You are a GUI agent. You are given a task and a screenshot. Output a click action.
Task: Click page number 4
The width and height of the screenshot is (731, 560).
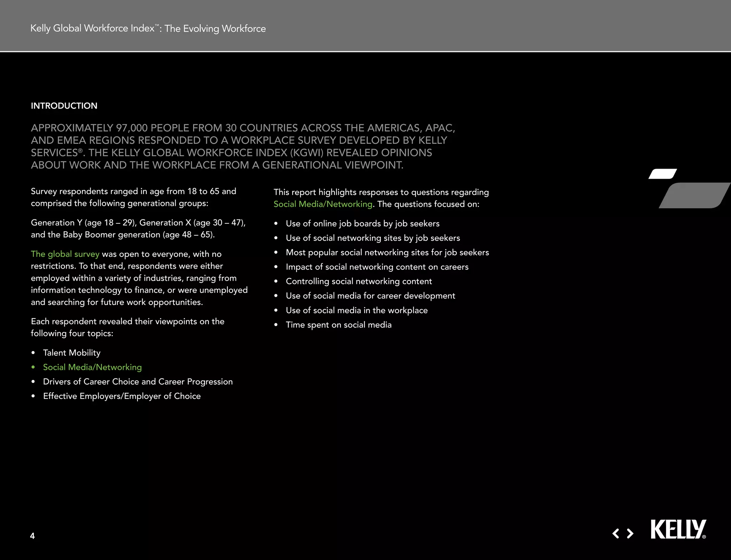coord(32,536)
